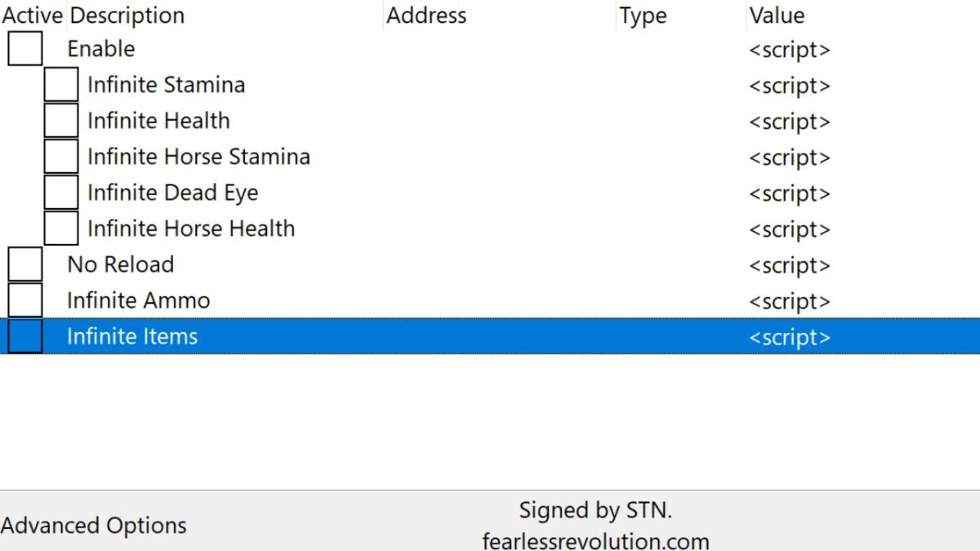Image resolution: width=980 pixels, height=551 pixels.
Task: Select the Infinite Dead Eye entry label
Action: [172, 193]
